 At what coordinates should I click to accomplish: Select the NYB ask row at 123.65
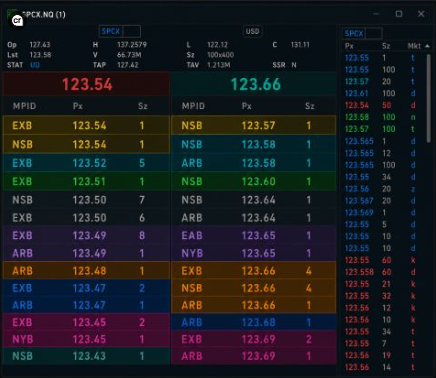(254, 253)
